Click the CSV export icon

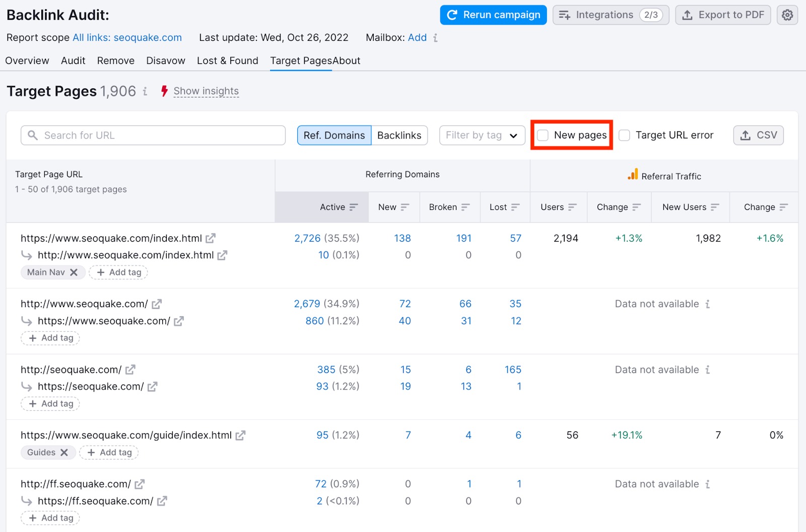click(745, 135)
